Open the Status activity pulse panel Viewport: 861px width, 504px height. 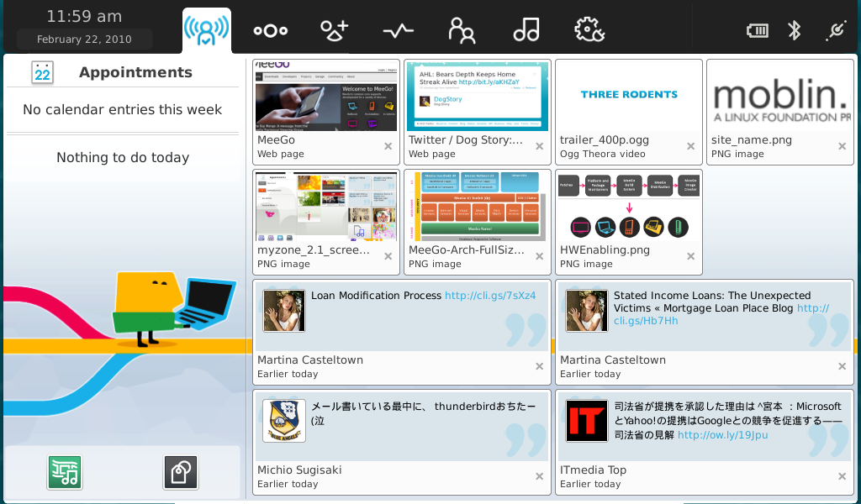[x=398, y=31]
